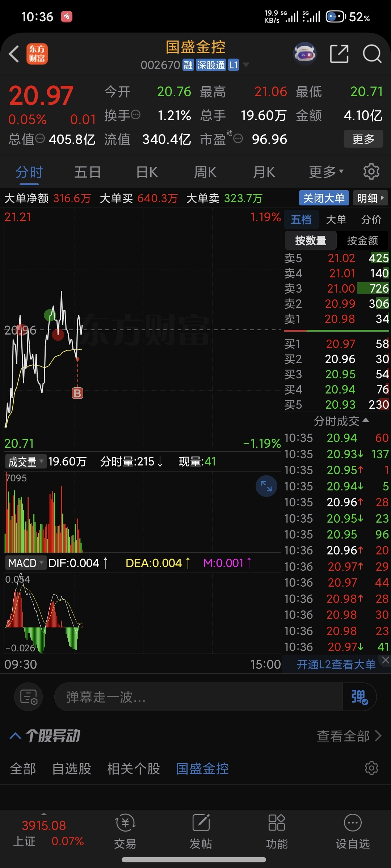This screenshot has height=868, width=391.
Task: Open 查看全部 arrow link
Action: tap(349, 736)
